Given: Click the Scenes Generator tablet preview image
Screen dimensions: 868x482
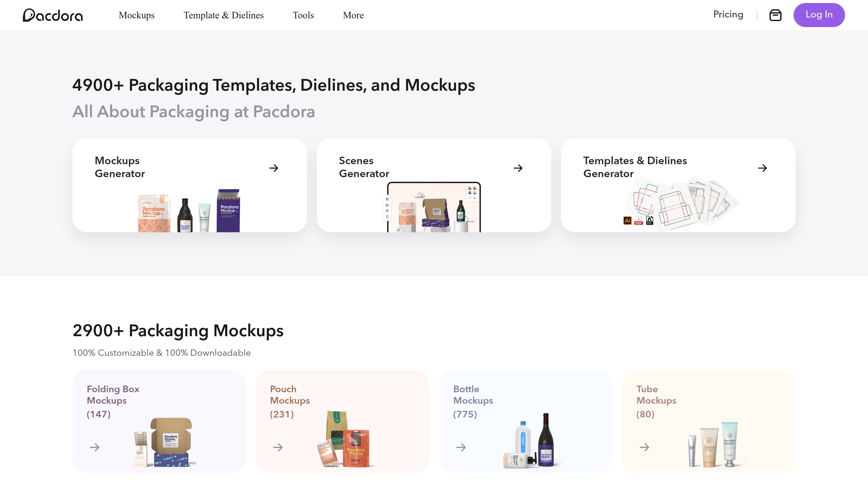Looking at the screenshot, I should (434, 208).
